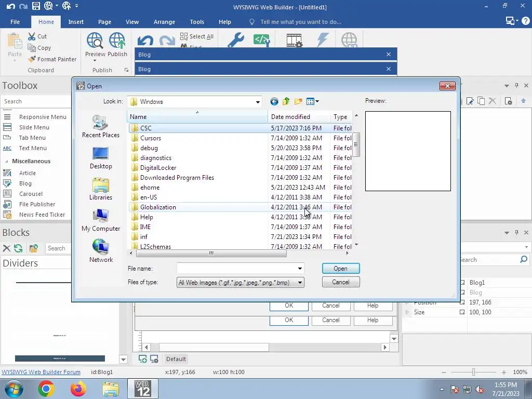
Task: Click the X delete icon in Blocks panel
Action: pyautogui.click(x=6, y=248)
